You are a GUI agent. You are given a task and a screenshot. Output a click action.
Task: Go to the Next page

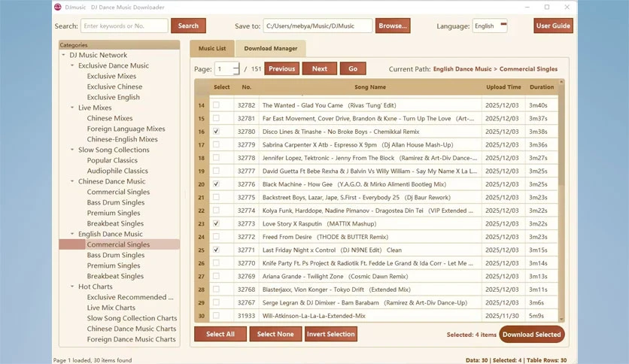(x=319, y=68)
